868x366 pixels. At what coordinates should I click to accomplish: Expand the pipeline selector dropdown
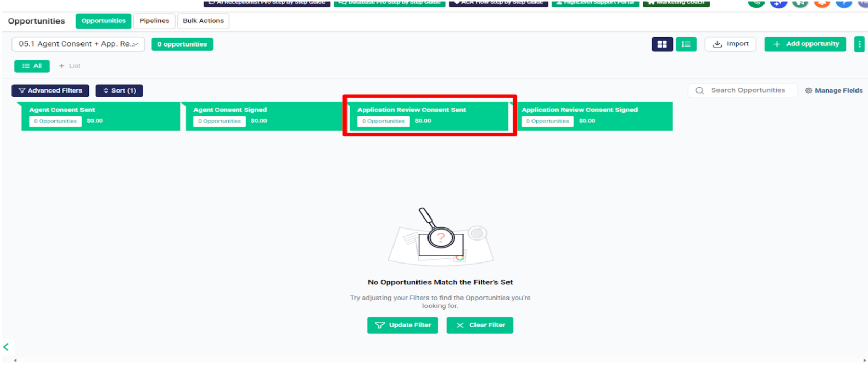(x=78, y=44)
